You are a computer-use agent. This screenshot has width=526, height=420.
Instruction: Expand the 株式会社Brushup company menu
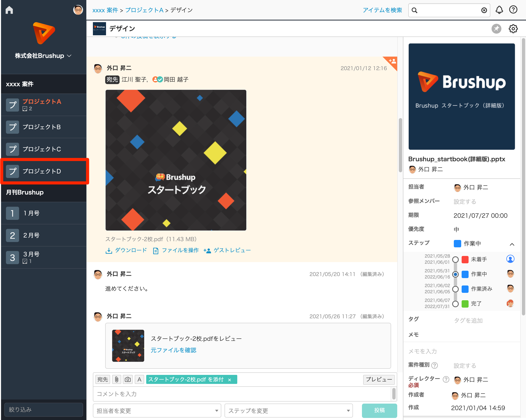click(43, 56)
